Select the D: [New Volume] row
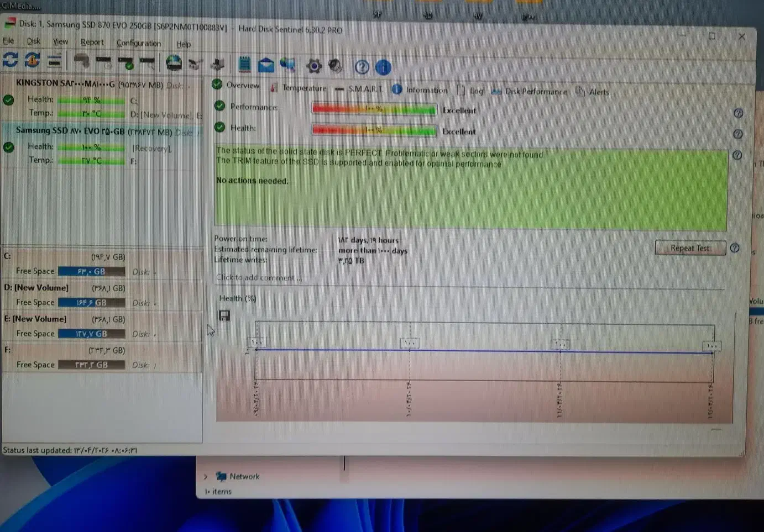Image resolution: width=764 pixels, height=532 pixels. tap(102, 296)
